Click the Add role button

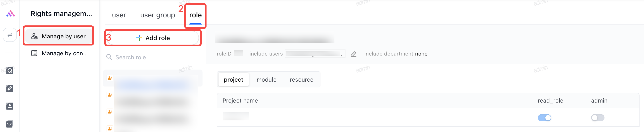point(153,38)
